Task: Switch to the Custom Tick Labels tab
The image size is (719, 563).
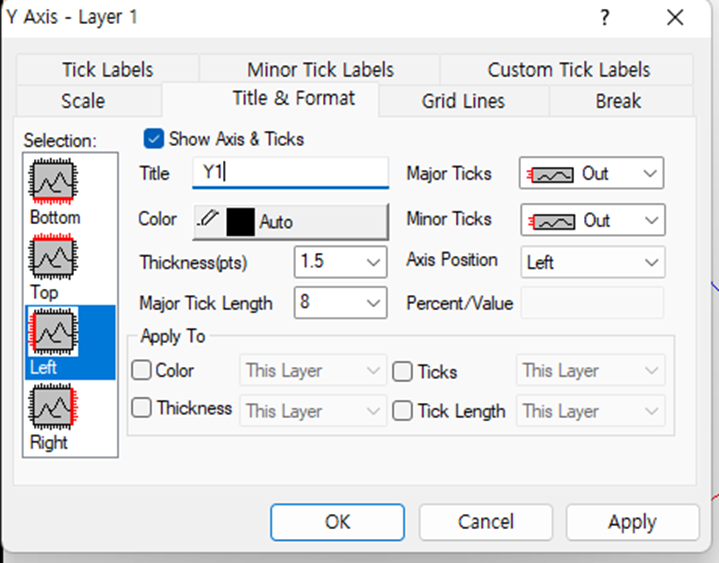Action: (568, 70)
